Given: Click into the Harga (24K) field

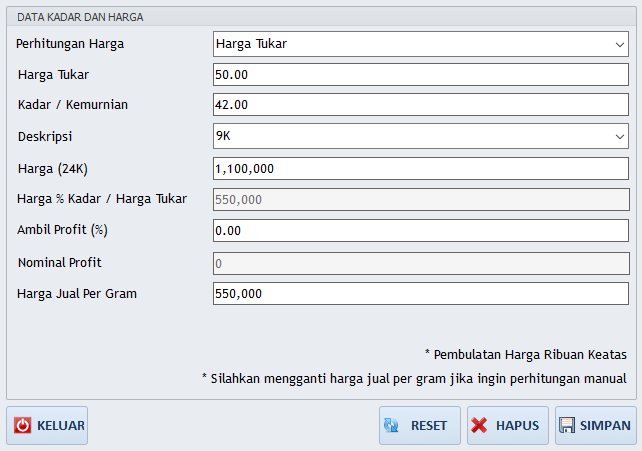Looking at the screenshot, I should point(421,169).
